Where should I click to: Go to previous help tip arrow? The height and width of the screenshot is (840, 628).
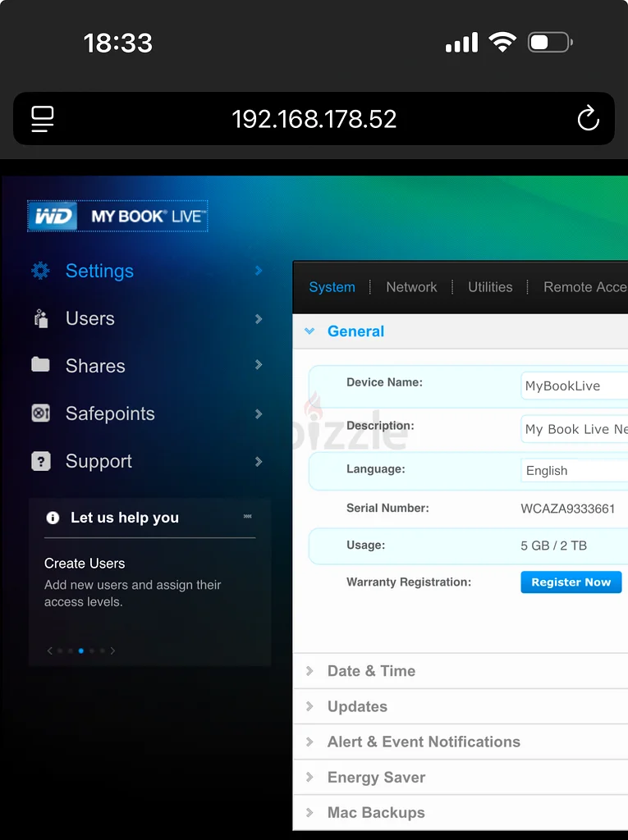tap(49, 651)
